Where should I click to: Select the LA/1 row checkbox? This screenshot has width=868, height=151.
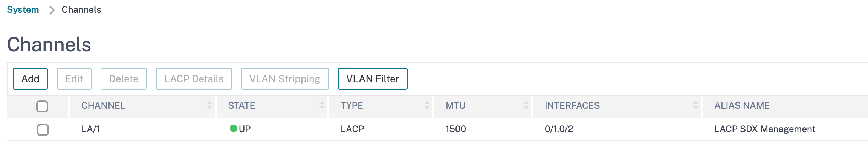(43, 129)
